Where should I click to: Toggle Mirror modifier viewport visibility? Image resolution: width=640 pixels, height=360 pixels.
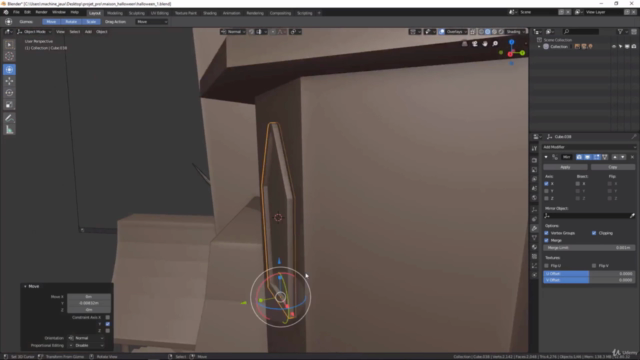[x=587, y=157]
